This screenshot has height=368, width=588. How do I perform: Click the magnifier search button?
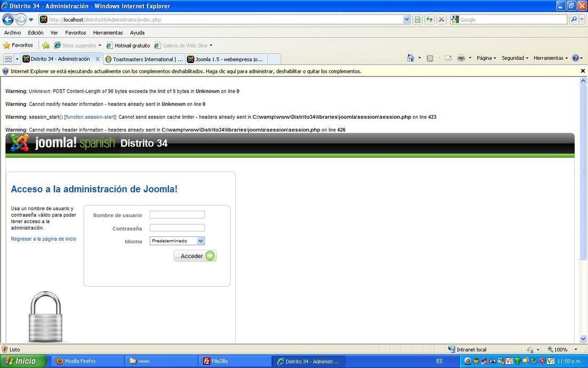574,19
